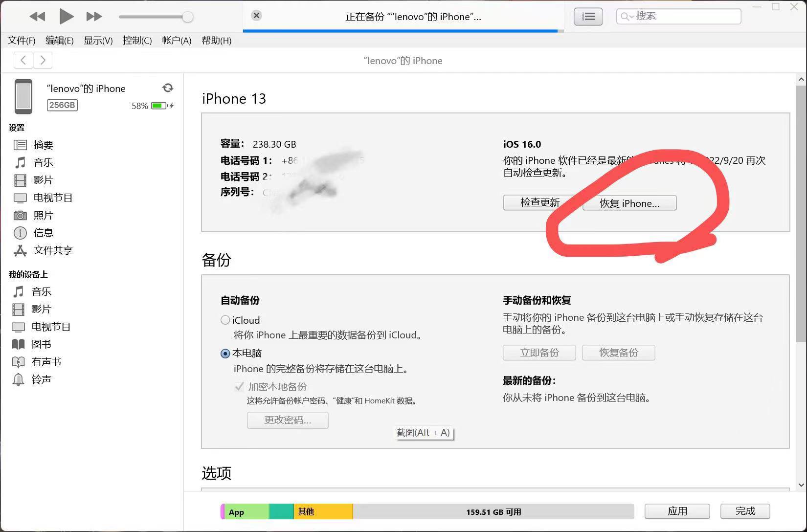Click the 更改密码... button
The height and width of the screenshot is (532, 807).
point(288,420)
